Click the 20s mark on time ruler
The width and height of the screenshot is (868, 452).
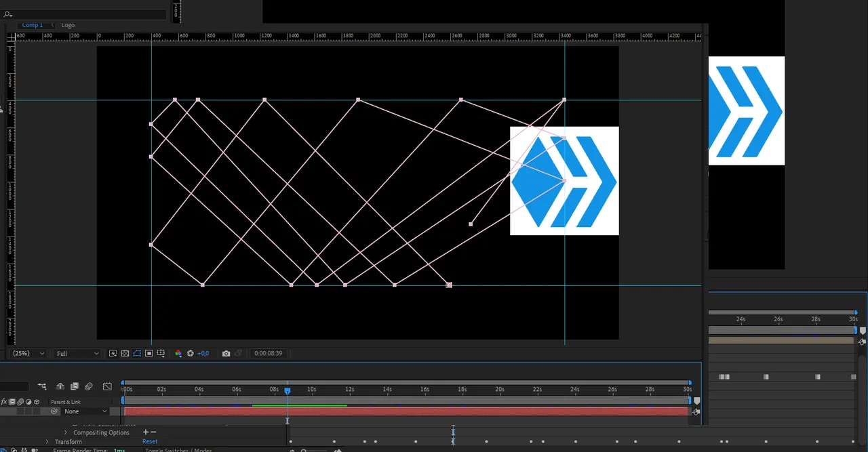(500, 389)
